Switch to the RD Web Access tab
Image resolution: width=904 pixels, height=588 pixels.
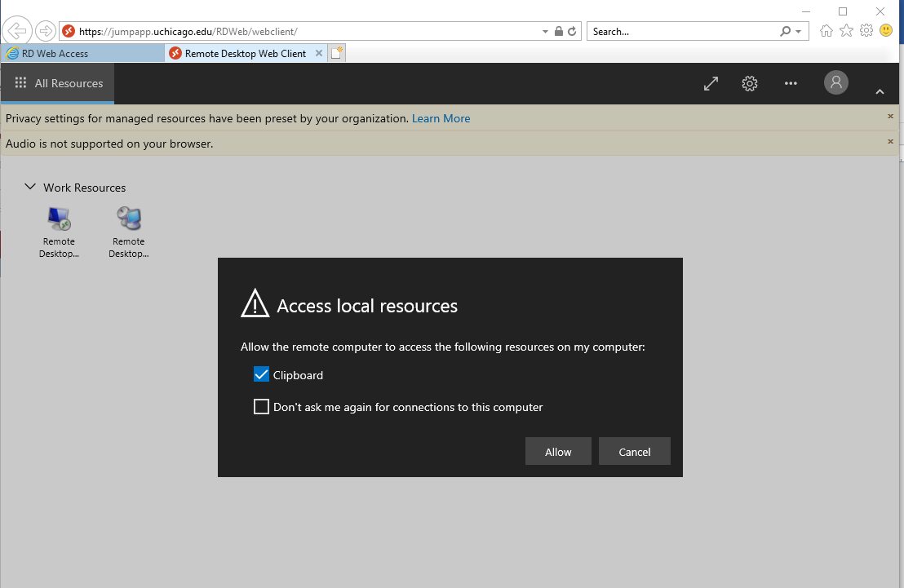pos(82,52)
